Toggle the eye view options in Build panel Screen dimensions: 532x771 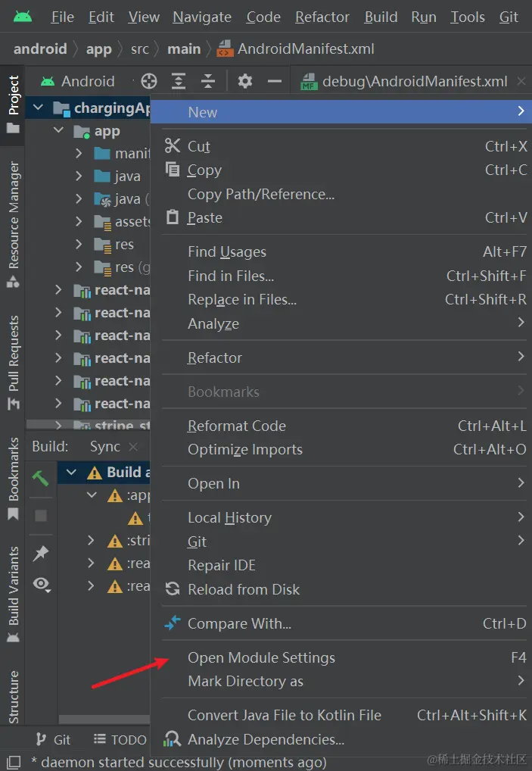click(x=41, y=584)
